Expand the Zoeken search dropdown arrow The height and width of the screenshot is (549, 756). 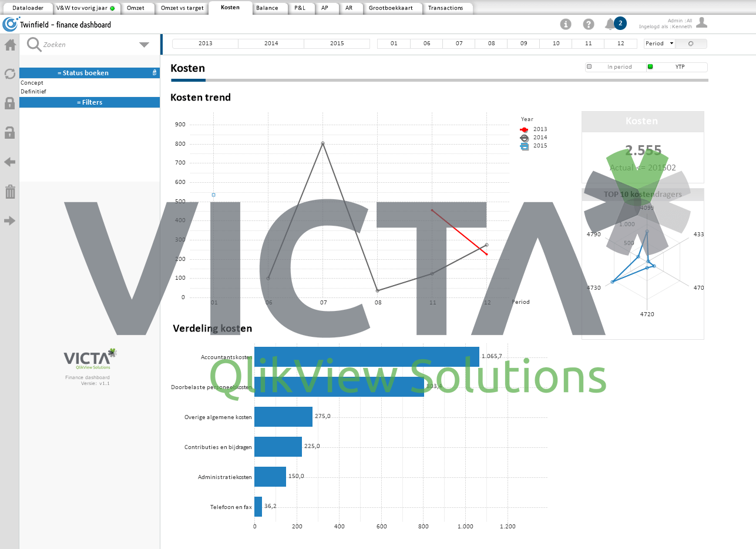coord(144,45)
